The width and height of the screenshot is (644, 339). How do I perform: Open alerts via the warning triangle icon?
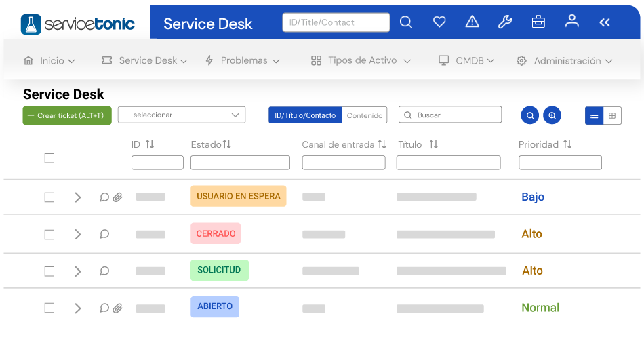472,22
